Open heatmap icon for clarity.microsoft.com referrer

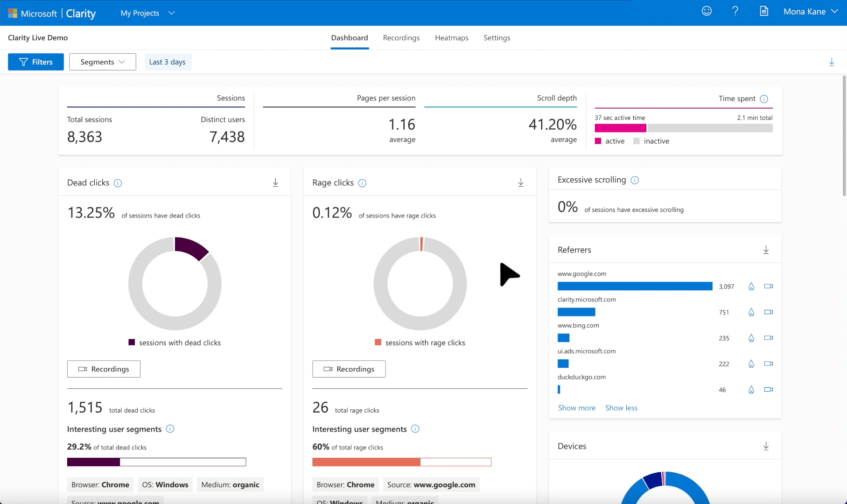click(751, 312)
